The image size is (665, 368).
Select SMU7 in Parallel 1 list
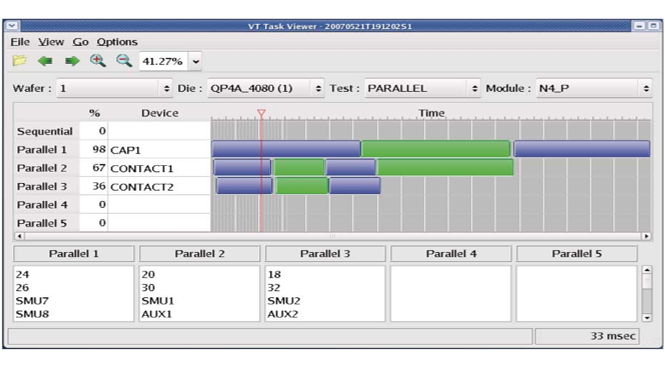pos(32,301)
